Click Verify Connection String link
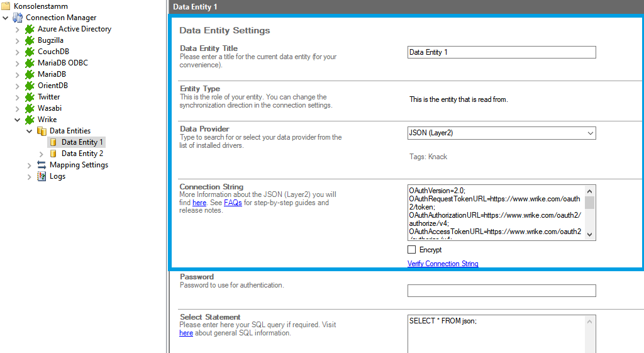This screenshot has width=644, height=353. tap(443, 264)
